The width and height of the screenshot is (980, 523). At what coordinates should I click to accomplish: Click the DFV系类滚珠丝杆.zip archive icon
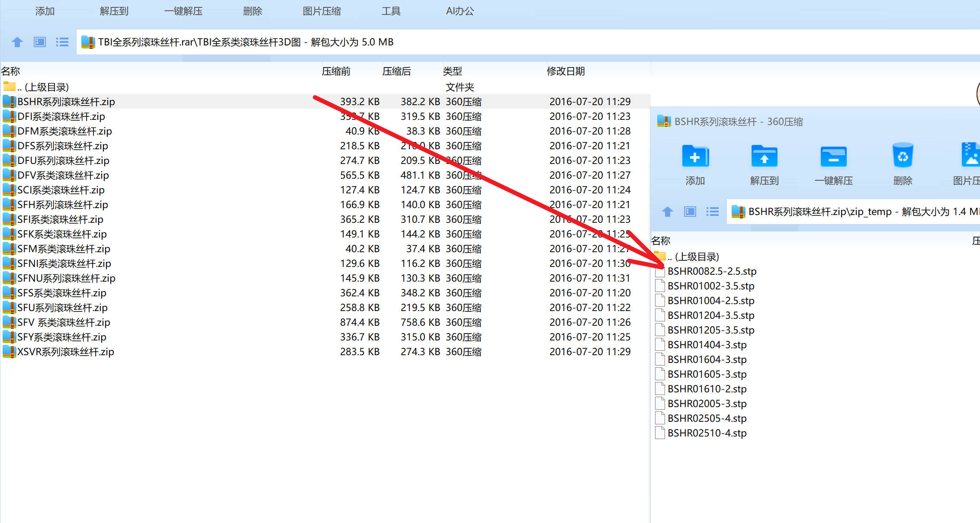coord(9,175)
